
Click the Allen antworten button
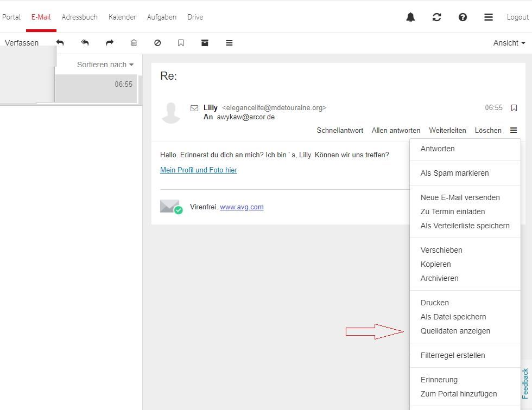396,131
